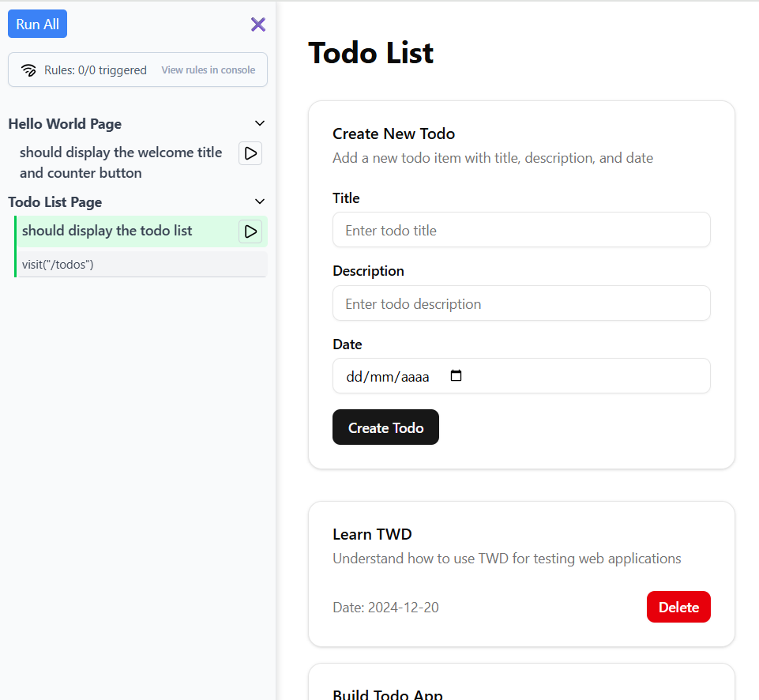Select the Learn TWD todo card
This screenshot has height=700, width=759.
click(521, 574)
